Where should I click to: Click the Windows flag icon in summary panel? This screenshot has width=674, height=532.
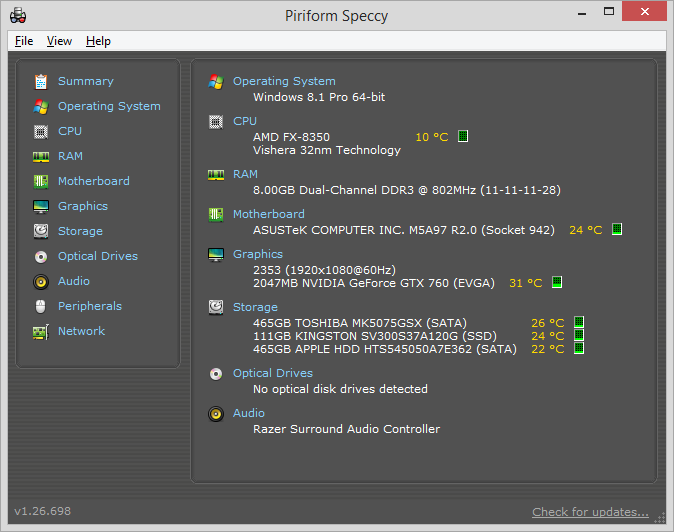(x=216, y=81)
